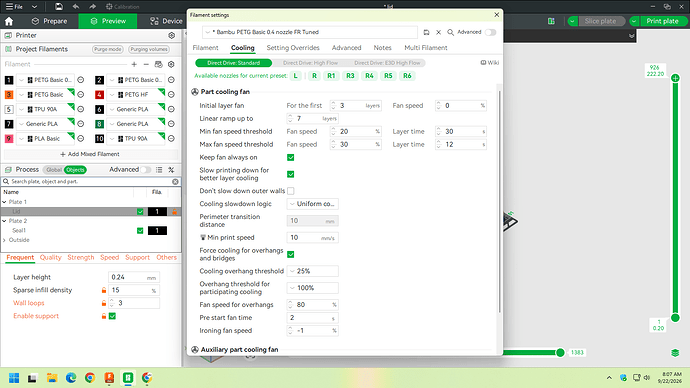Uncheck Force cooling for overhangs and bridges
Screen dimensions: 690x388
(290, 254)
